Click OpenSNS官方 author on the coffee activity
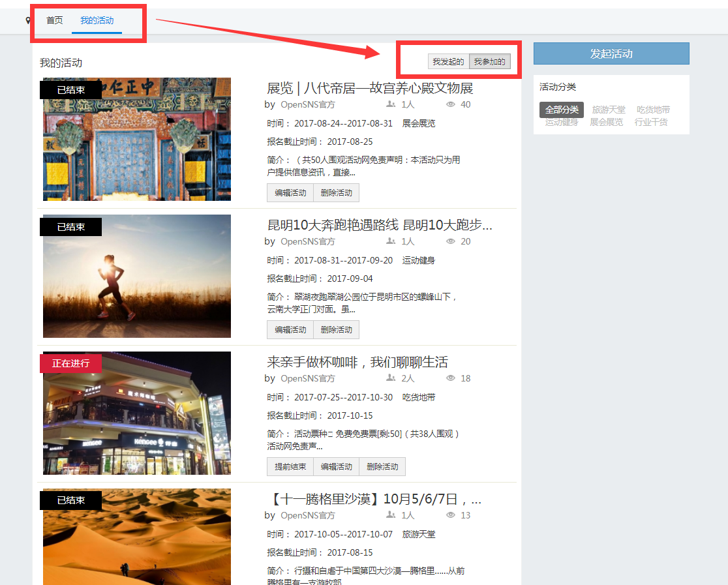The image size is (728, 585). pyautogui.click(x=308, y=378)
